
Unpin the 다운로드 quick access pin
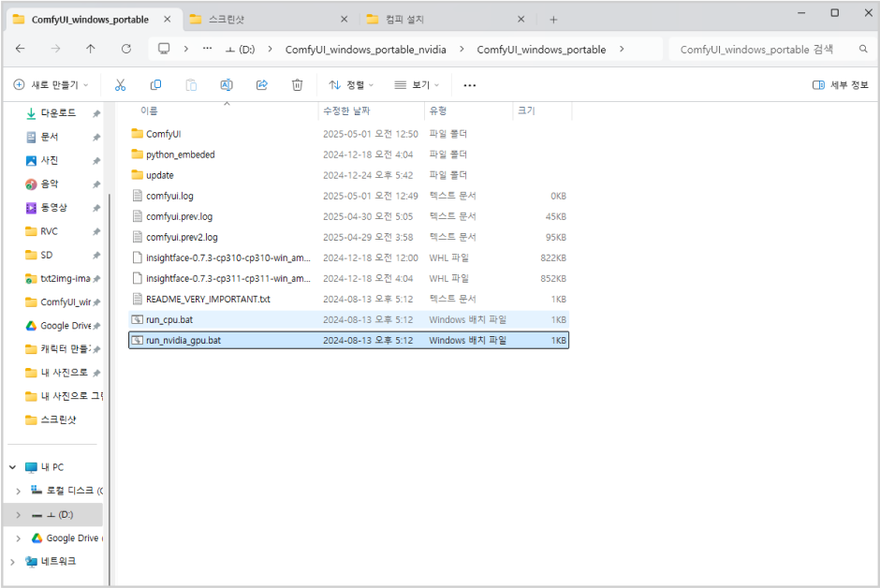click(x=96, y=113)
